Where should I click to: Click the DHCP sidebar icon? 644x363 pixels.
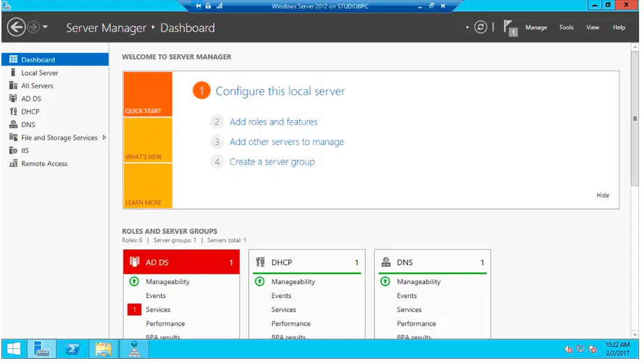(x=13, y=112)
